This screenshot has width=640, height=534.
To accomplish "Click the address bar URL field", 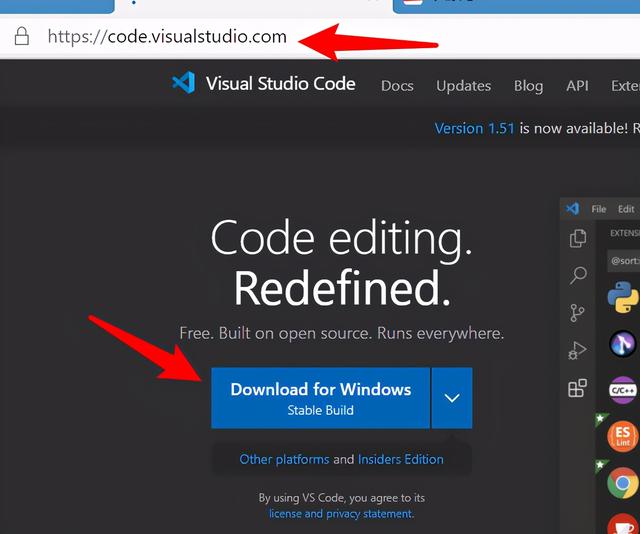I will coord(167,37).
